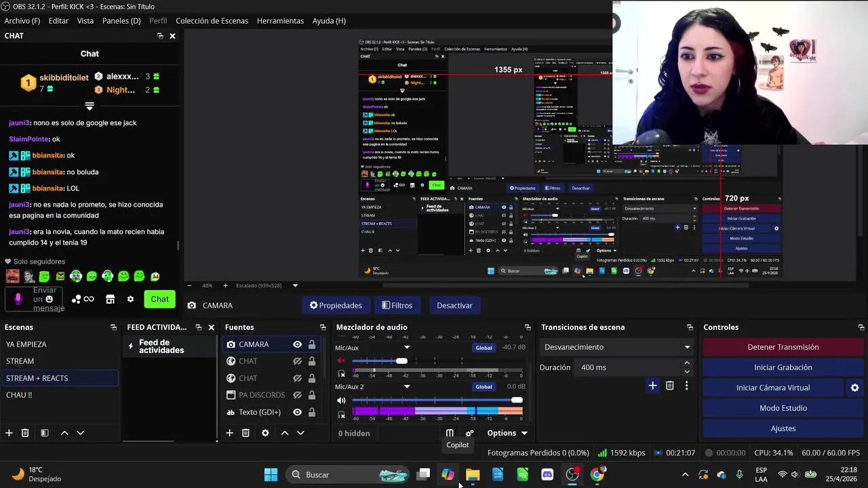
Task: Open audio mixer Options dropdown
Action: tap(507, 433)
